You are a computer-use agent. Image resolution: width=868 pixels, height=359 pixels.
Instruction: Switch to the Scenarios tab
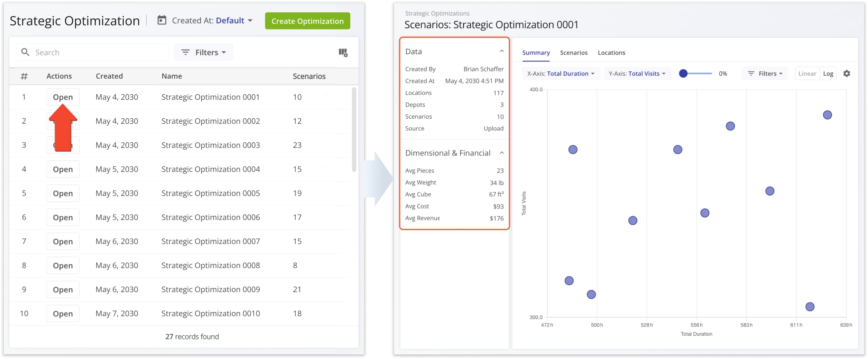(x=573, y=52)
